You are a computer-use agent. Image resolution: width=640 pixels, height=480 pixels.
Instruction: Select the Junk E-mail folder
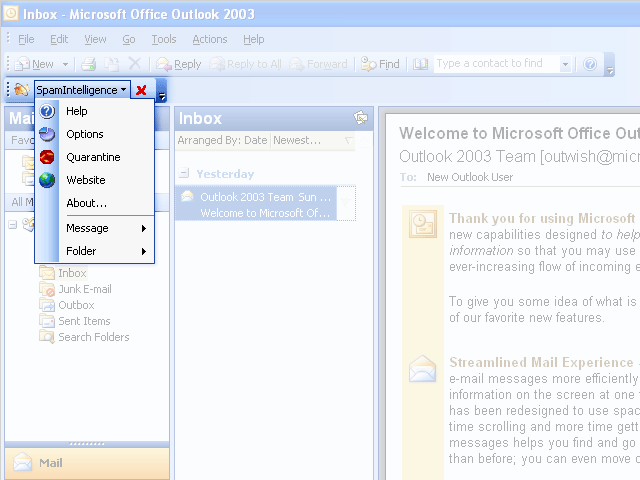pyautogui.click(x=85, y=289)
